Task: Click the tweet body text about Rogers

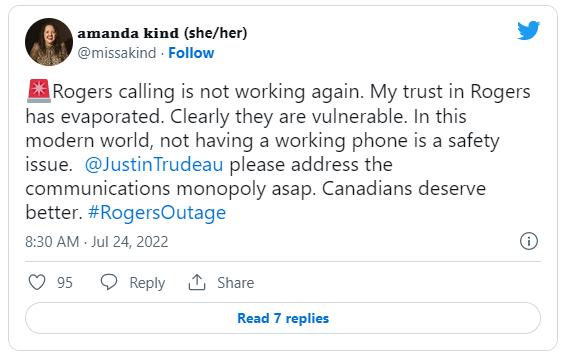Action: click(x=278, y=152)
